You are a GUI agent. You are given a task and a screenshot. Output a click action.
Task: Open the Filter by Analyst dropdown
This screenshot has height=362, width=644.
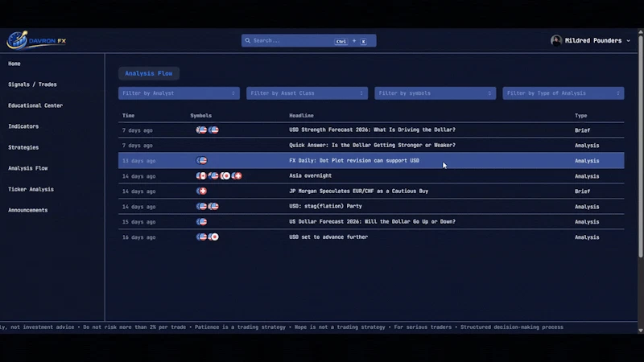[179, 93]
